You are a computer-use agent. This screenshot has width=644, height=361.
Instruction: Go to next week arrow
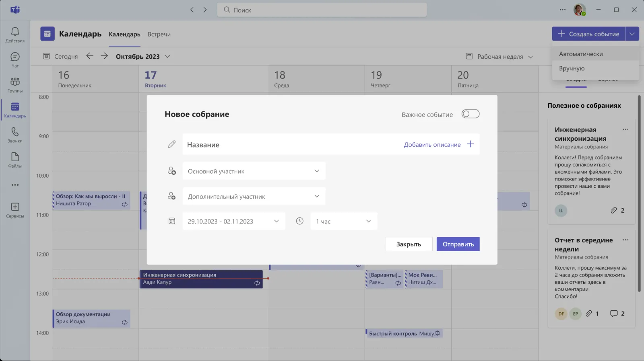[x=104, y=56]
